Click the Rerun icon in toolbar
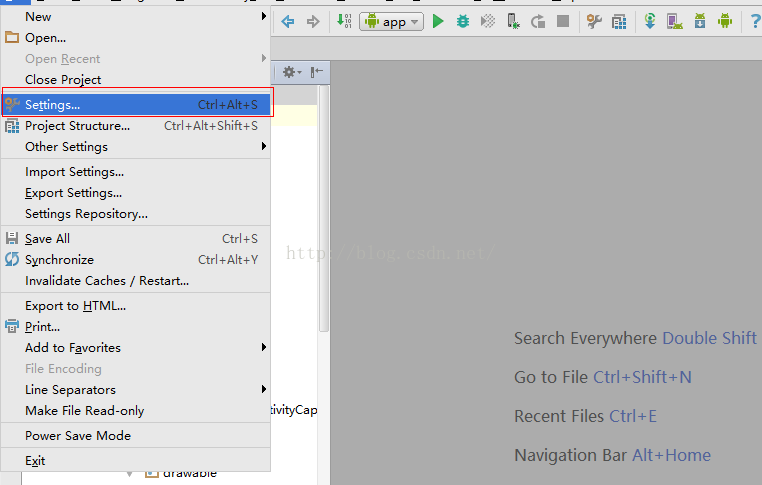This screenshot has height=485, width=762. pyautogui.click(x=538, y=21)
